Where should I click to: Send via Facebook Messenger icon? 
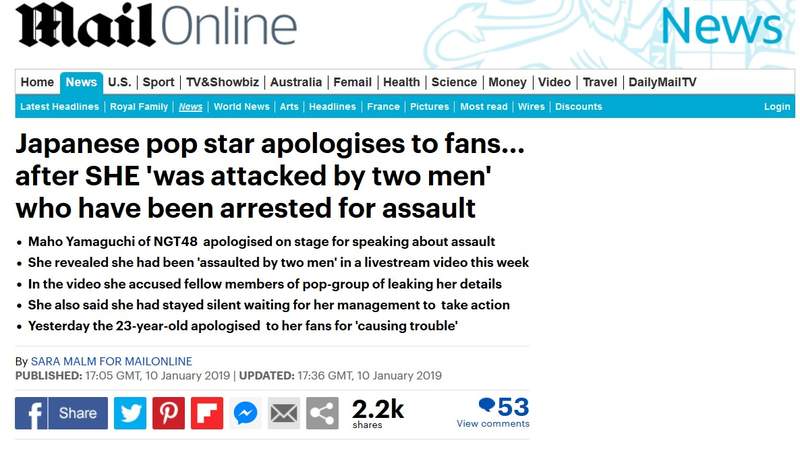(245, 413)
